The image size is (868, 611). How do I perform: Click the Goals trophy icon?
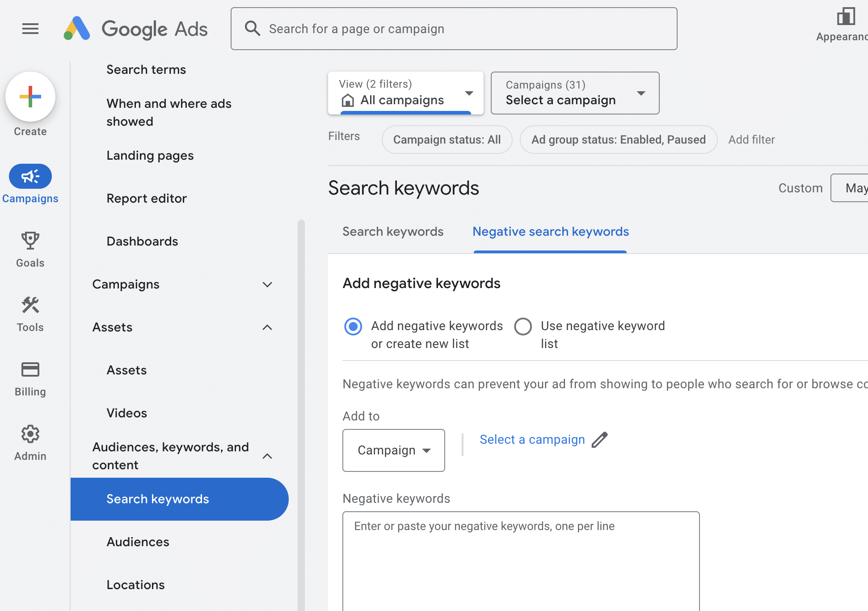[x=30, y=239]
